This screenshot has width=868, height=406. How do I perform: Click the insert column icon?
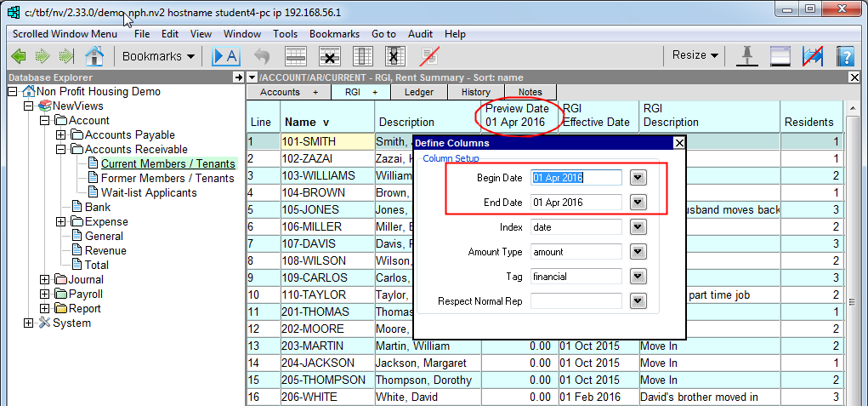click(x=362, y=56)
